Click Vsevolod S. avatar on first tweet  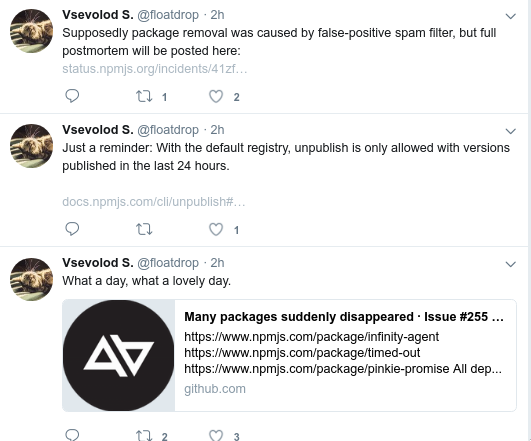click(x=31, y=31)
